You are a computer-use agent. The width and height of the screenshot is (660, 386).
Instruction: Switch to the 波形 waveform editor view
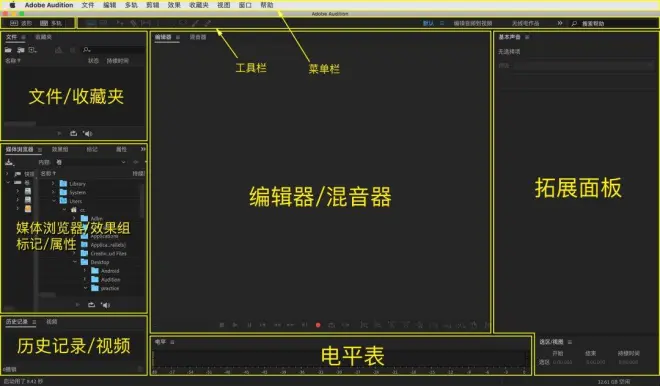pos(21,23)
